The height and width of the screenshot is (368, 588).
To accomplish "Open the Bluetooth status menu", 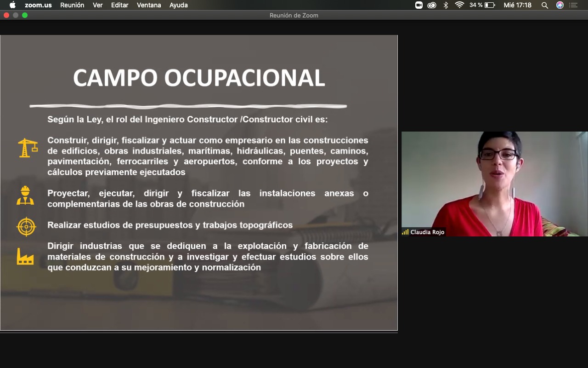I will tap(446, 5).
